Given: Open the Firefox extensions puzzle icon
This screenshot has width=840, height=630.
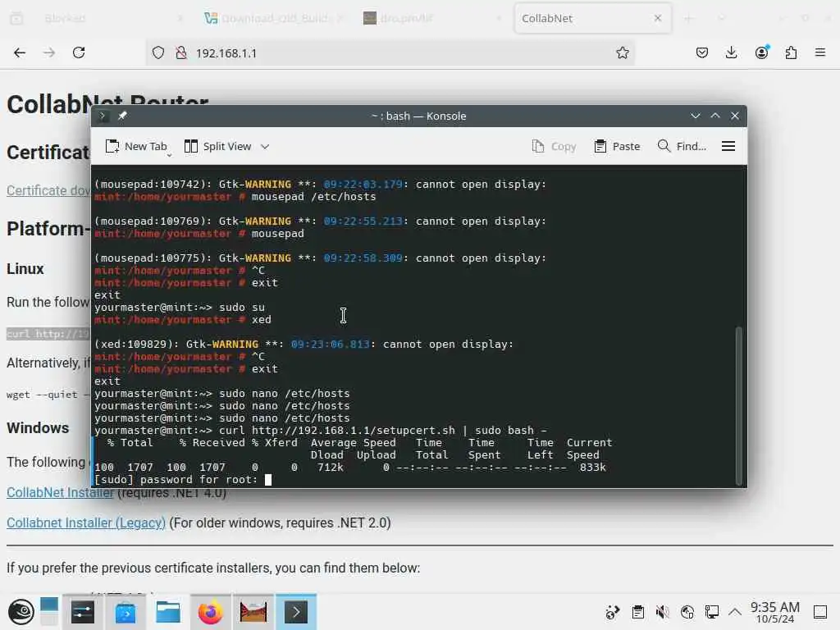Looking at the screenshot, I should (x=791, y=52).
